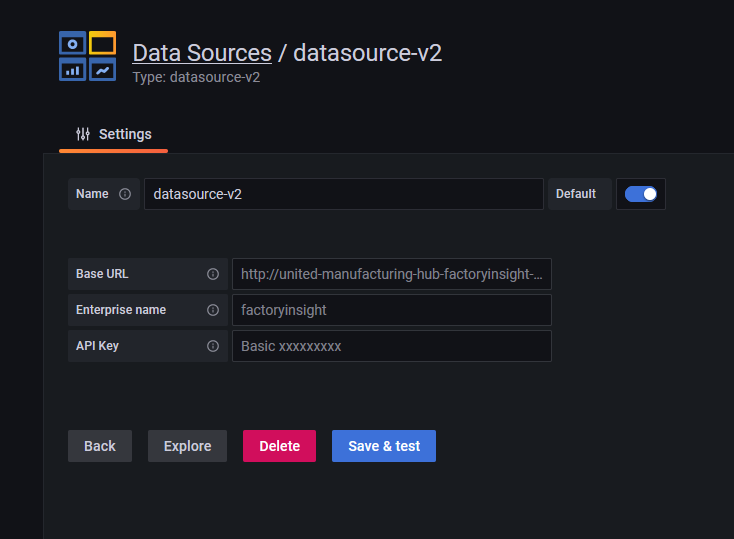The width and height of the screenshot is (734, 539).
Task: Click the API Key info icon
Action: click(x=212, y=346)
